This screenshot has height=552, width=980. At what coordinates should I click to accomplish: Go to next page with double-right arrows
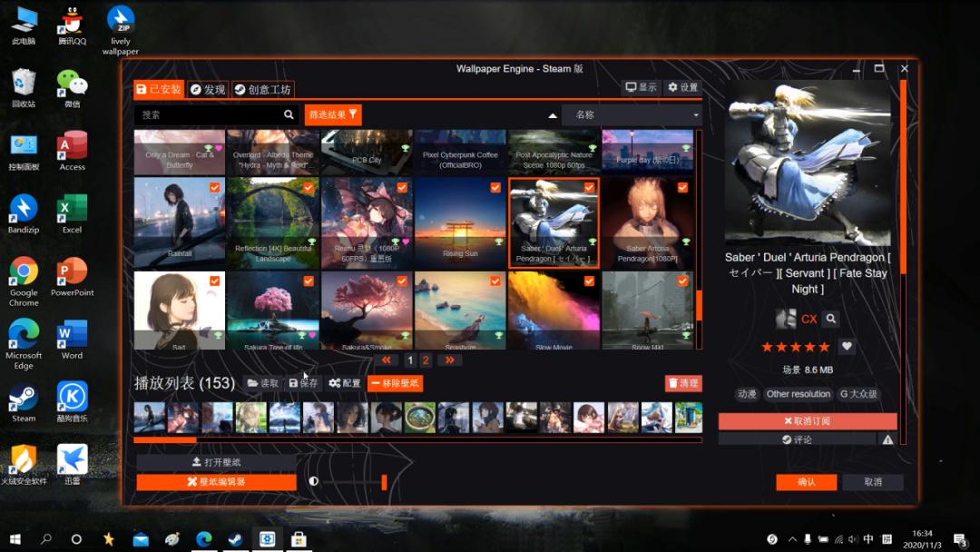[449, 360]
